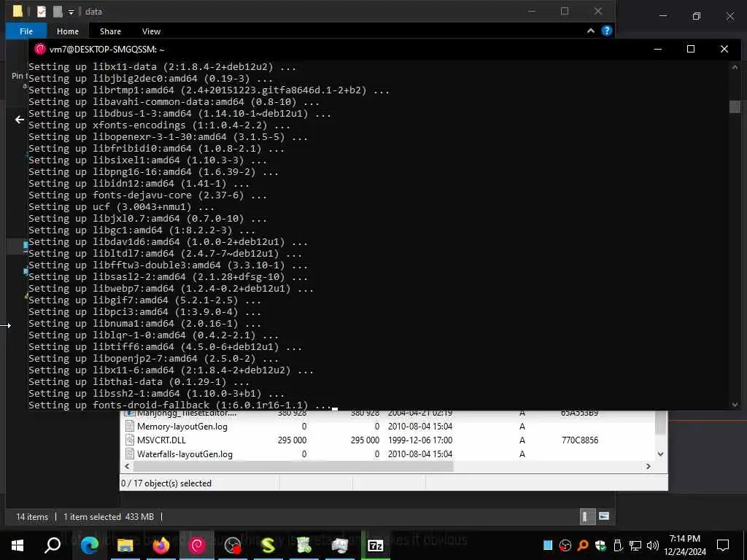Collapse the File Explorer ribbon with the chevron
747x560 pixels.
[591, 31]
